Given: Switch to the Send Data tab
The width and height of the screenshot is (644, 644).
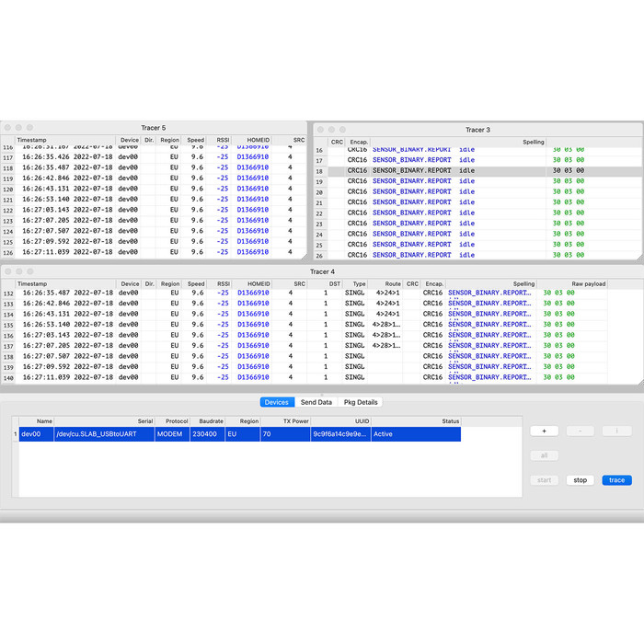Looking at the screenshot, I should coord(316,402).
